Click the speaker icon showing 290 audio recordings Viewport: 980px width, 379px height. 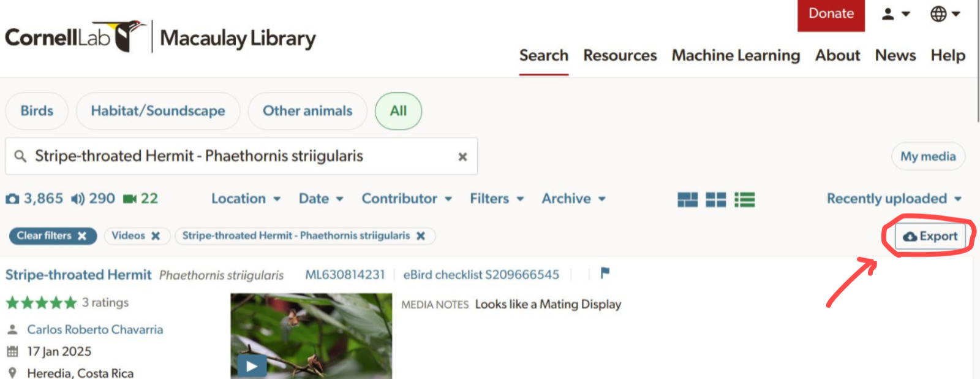[x=78, y=198]
